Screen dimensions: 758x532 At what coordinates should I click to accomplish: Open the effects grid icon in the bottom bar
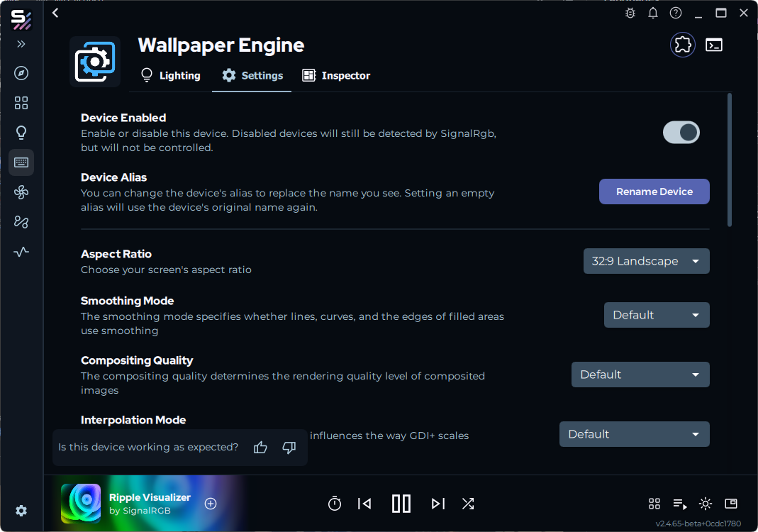point(654,504)
